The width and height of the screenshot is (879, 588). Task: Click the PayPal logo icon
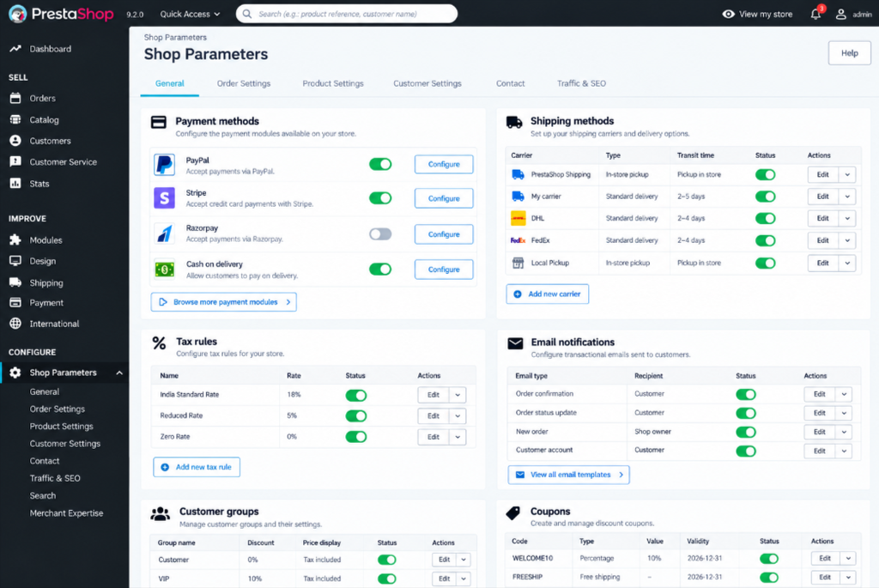click(164, 165)
